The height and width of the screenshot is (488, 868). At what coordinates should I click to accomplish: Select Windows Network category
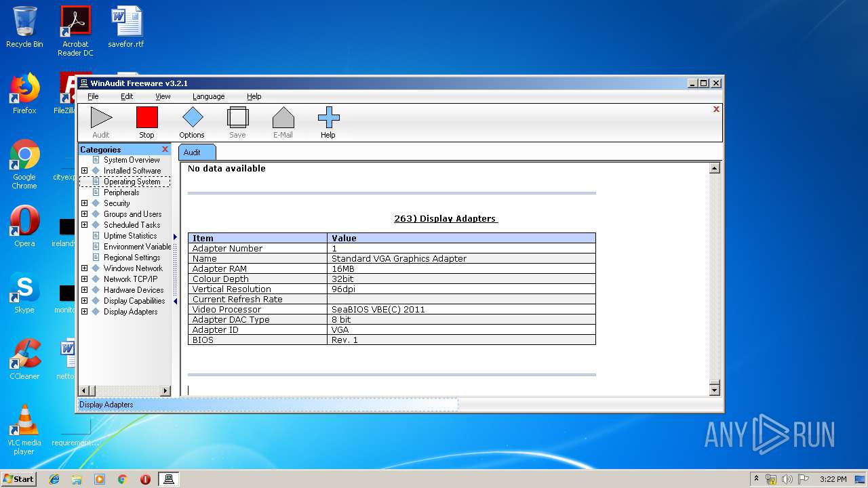133,268
